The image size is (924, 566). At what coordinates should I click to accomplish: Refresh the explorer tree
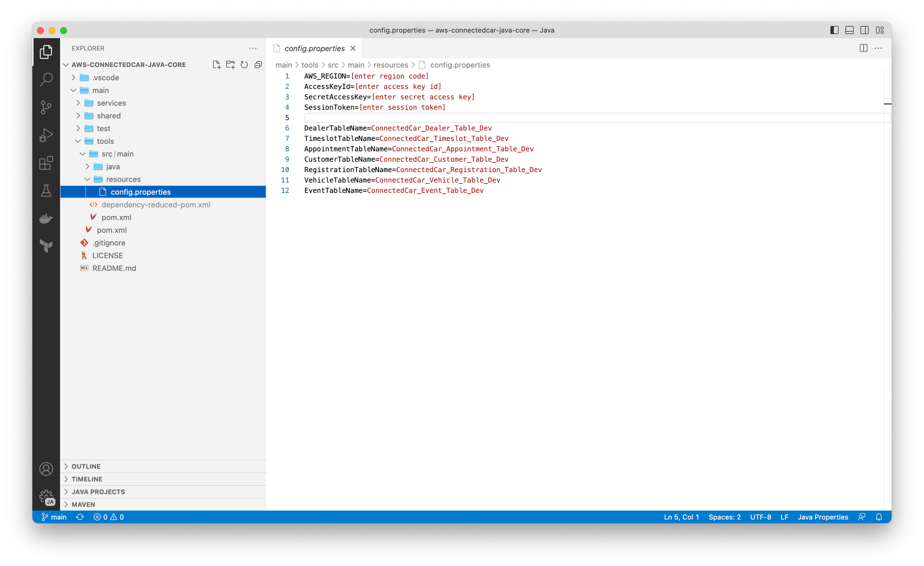(244, 65)
